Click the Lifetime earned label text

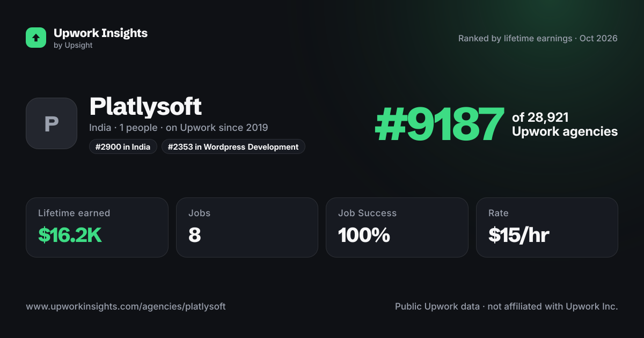click(x=74, y=213)
